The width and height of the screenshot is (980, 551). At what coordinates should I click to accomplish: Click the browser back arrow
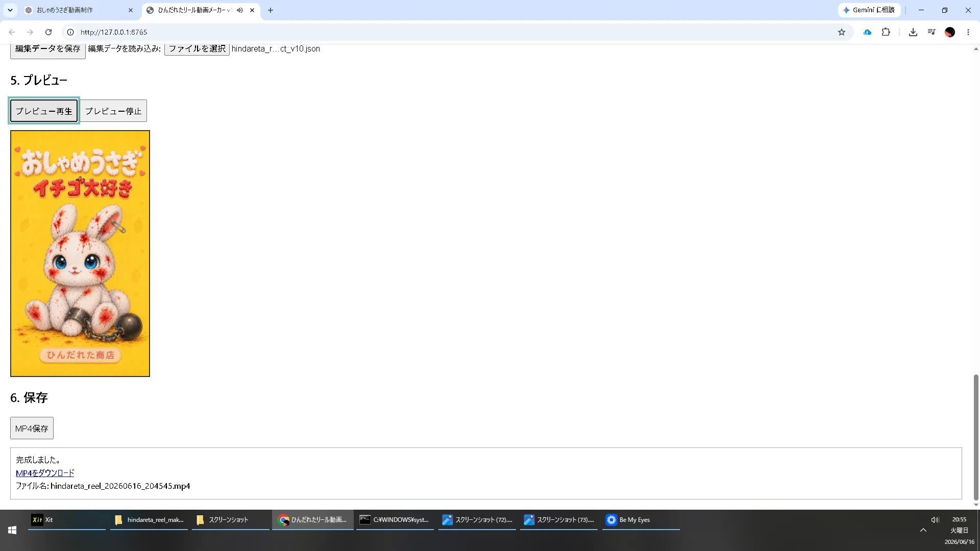(x=12, y=32)
